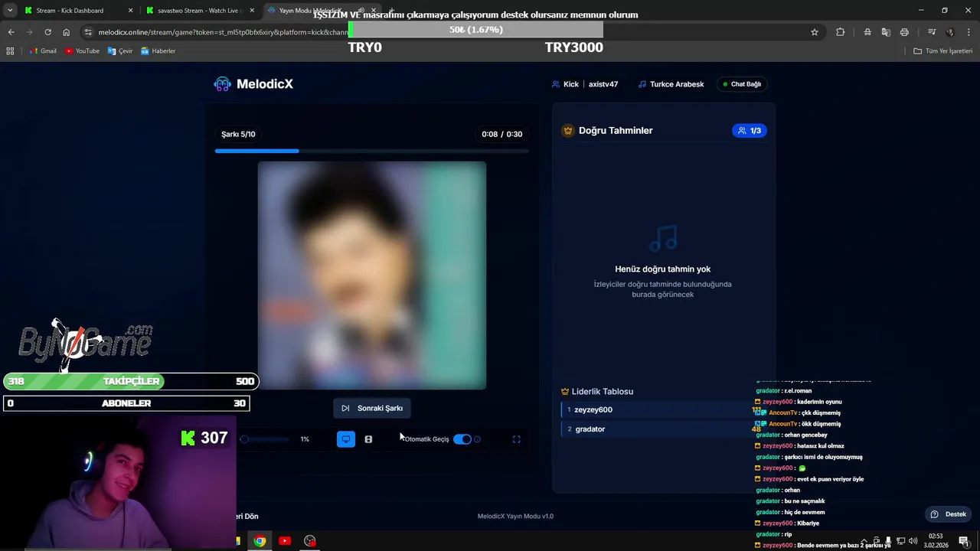This screenshot has height=551, width=980.
Task: Go to the browser home icon
Action: click(x=66, y=32)
